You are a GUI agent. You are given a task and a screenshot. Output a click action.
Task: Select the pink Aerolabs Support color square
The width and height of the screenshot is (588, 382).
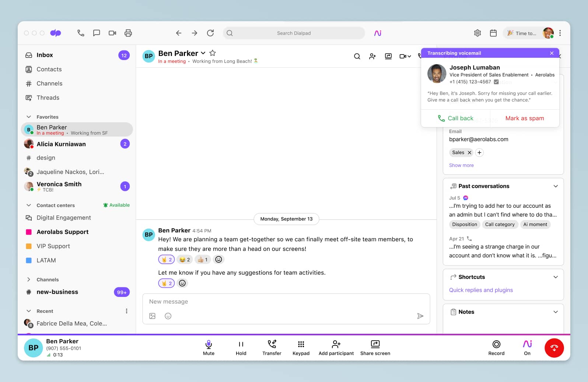29,232
